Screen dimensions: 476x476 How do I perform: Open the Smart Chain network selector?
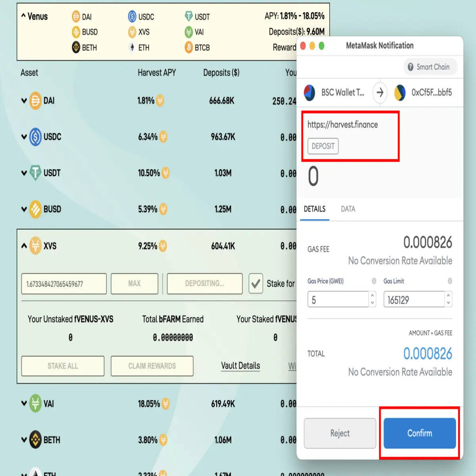click(x=430, y=67)
